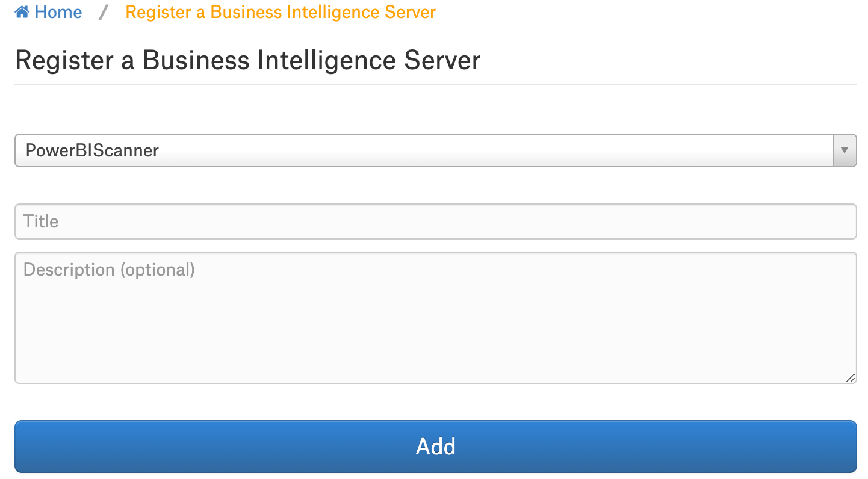Focus the Title input field
The height and width of the screenshot is (479, 868).
point(435,221)
